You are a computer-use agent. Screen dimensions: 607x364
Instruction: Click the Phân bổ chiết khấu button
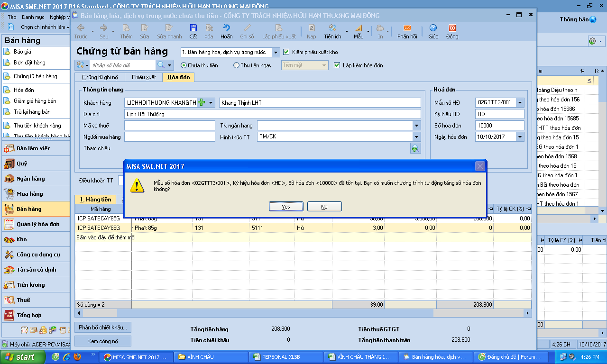click(103, 327)
